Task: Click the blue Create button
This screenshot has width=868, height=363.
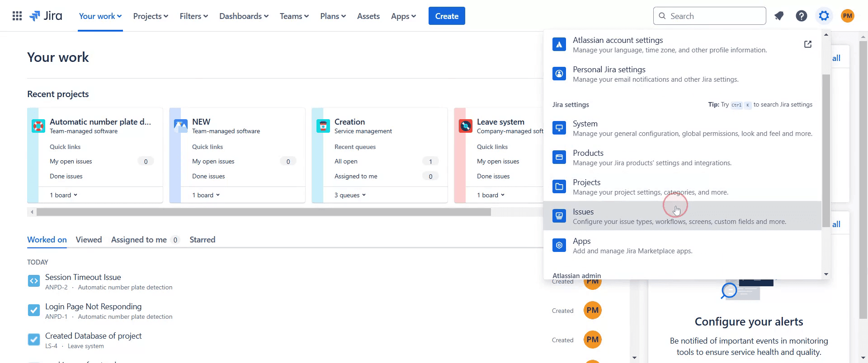Action: click(447, 16)
